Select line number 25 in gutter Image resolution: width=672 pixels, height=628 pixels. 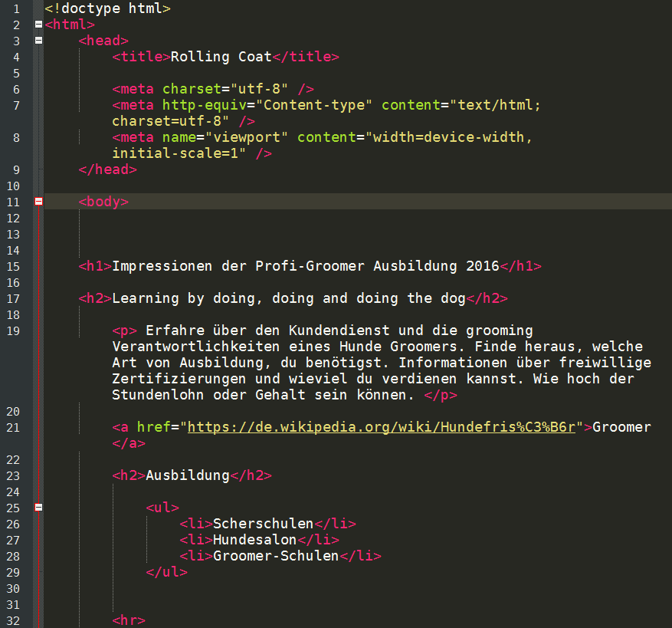pyautogui.click(x=13, y=508)
